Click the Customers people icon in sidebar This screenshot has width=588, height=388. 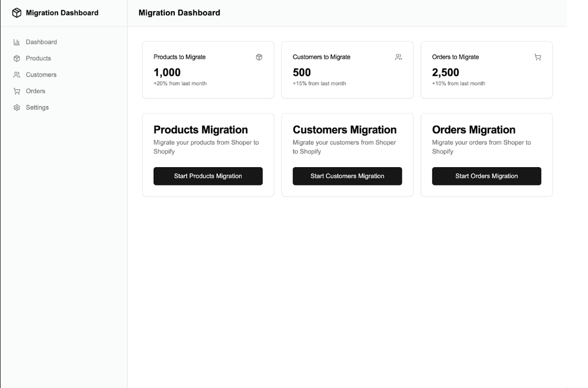[17, 75]
